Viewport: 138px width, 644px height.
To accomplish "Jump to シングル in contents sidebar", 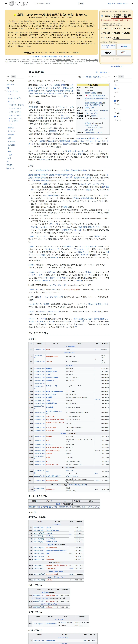I will pyautogui.click(x=11, y=95).
